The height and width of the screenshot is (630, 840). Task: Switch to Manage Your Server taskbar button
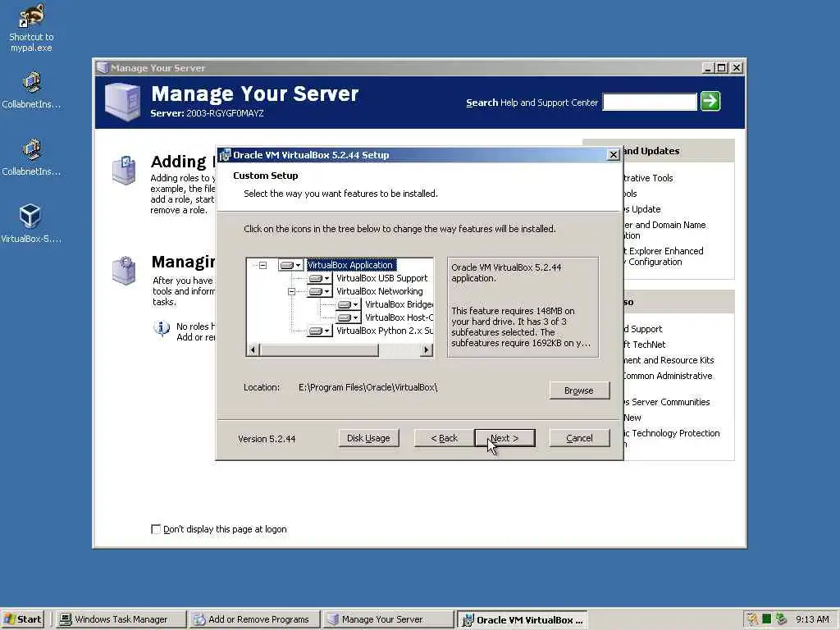click(389, 619)
